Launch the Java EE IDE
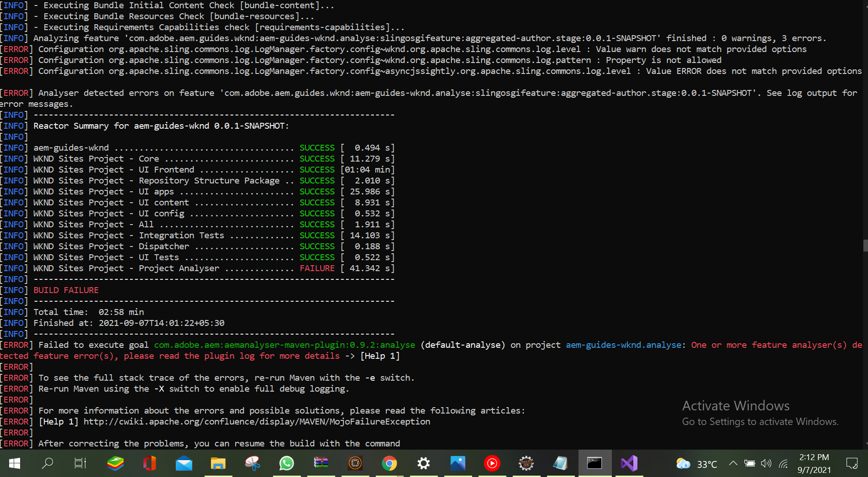 coord(526,463)
